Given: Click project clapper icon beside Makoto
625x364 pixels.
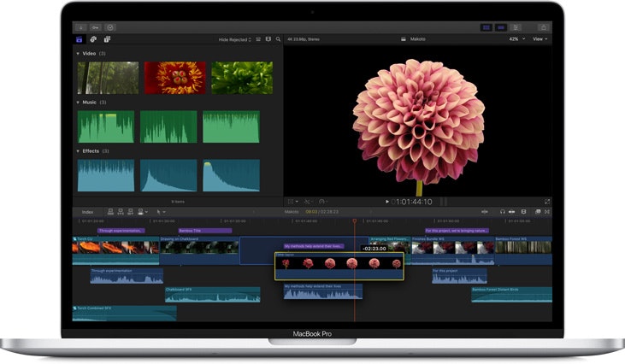Looking at the screenshot, I should [x=404, y=39].
